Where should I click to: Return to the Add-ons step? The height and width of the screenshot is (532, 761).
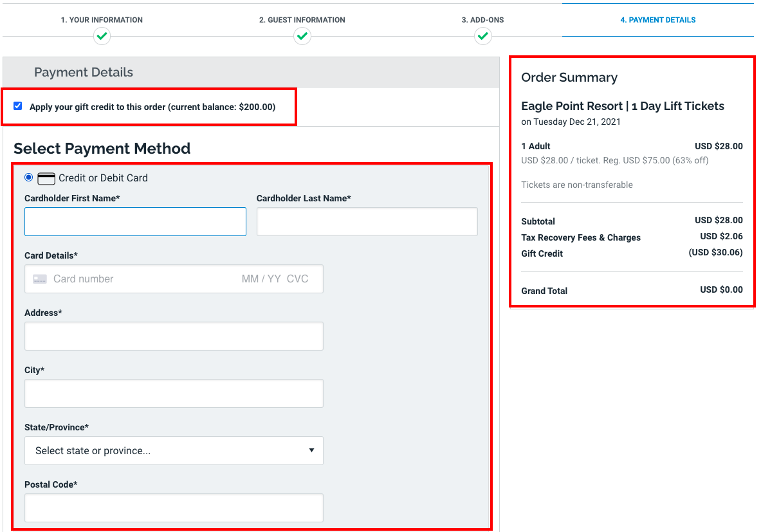pos(483,20)
